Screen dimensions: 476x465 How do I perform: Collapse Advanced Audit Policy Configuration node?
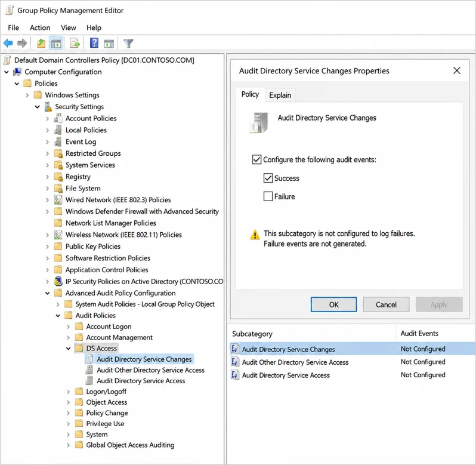click(x=47, y=293)
